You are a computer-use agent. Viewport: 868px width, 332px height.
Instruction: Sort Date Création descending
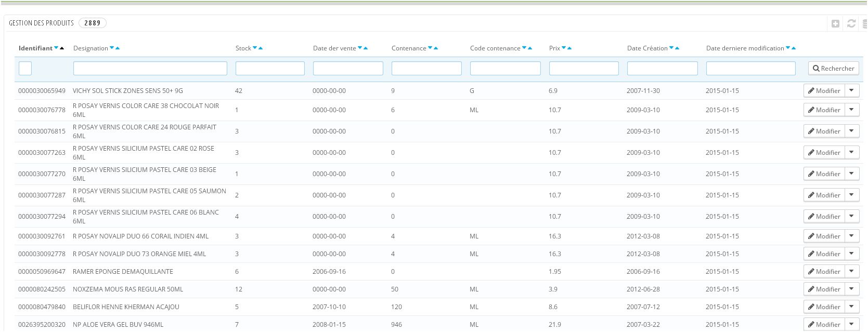[671, 48]
